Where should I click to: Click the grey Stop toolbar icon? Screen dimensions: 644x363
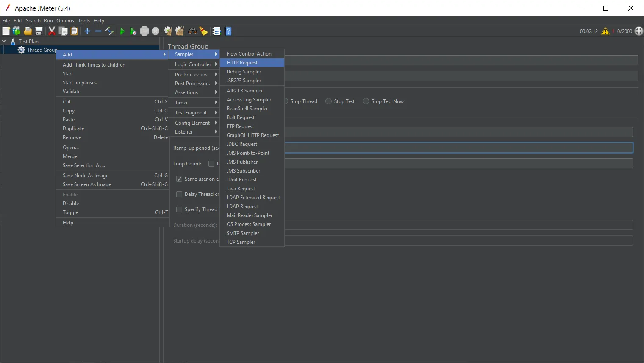coord(144,31)
